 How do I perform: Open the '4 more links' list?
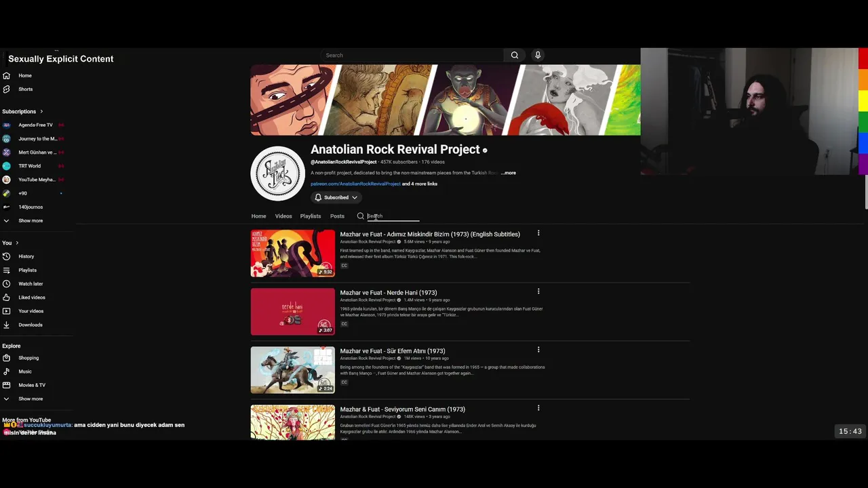420,184
